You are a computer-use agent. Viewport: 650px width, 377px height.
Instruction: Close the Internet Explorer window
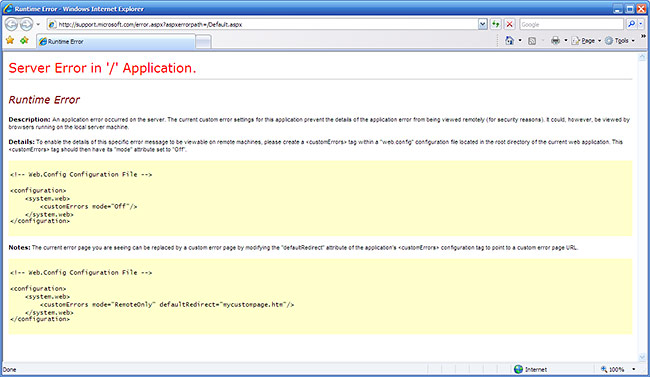(x=642, y=9)
